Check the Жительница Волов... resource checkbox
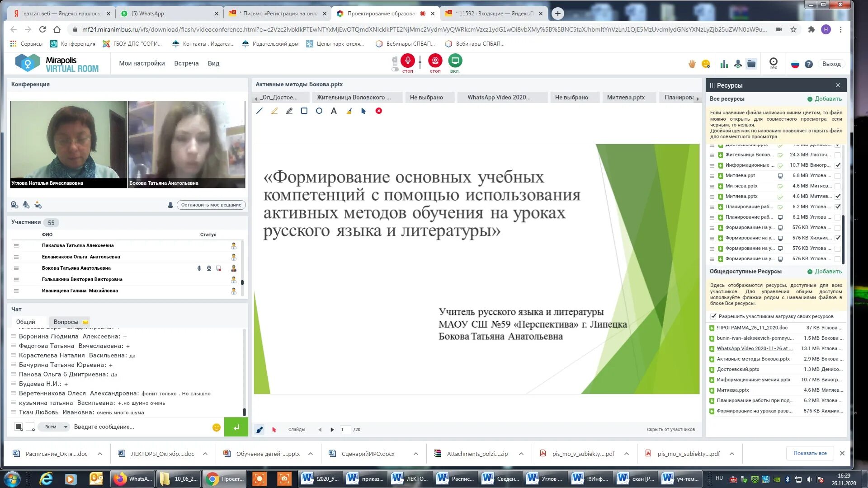The image size is (868, 488). click(x=838, y=155)
